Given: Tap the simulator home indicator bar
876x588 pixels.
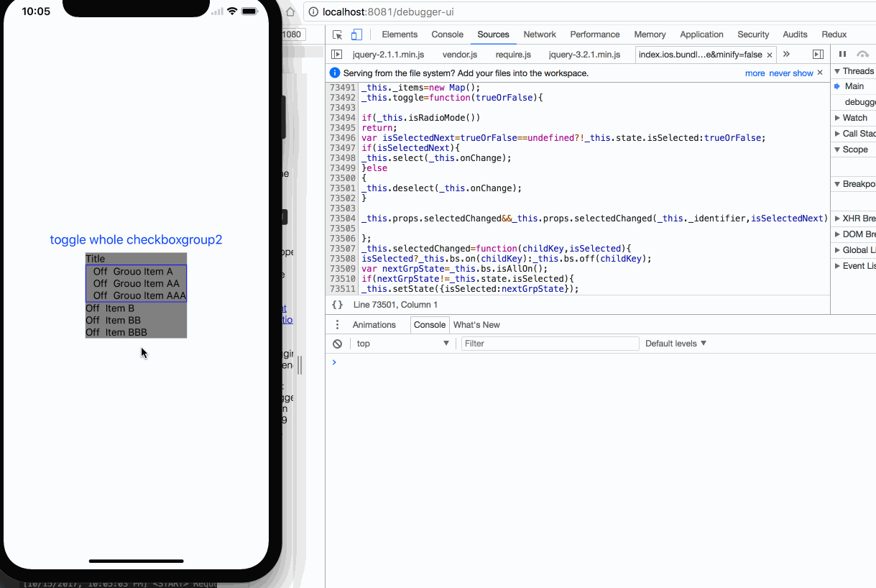Looking at the screenshot, I should click(x=136, y=561).
